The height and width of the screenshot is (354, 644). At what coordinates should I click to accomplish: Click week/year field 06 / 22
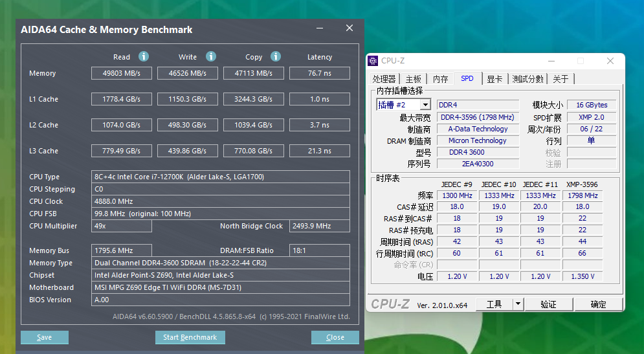point(592,129)
